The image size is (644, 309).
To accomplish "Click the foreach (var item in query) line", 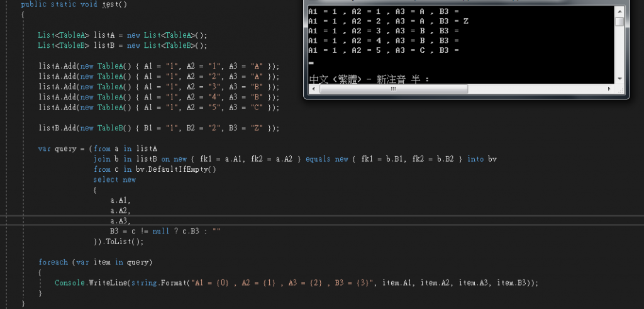I will coord(96,262).
